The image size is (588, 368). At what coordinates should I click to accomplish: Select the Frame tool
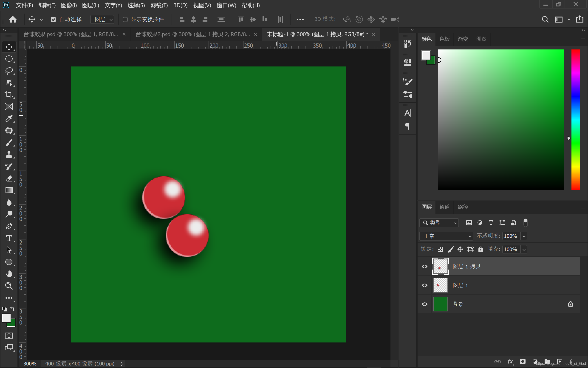pyautogui.click(x=9, y=106)
